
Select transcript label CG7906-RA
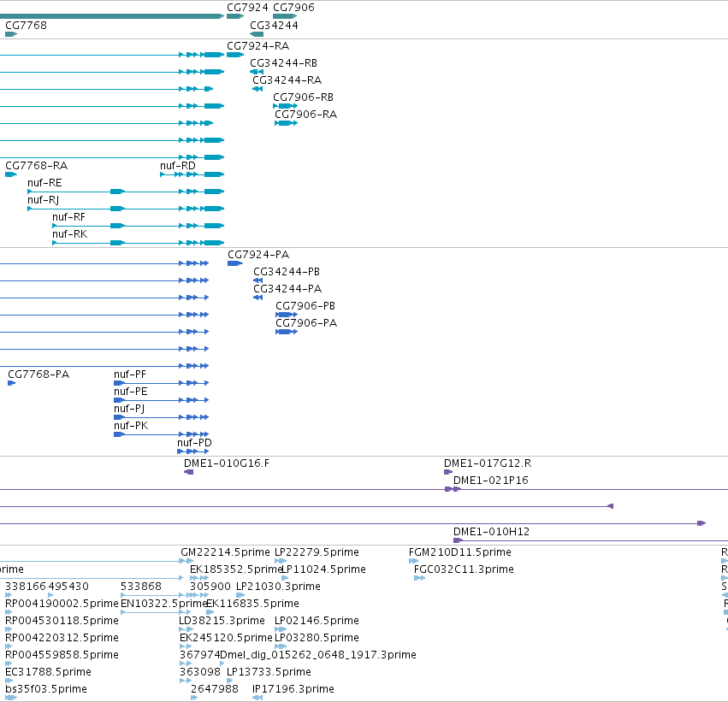(305, 115)
